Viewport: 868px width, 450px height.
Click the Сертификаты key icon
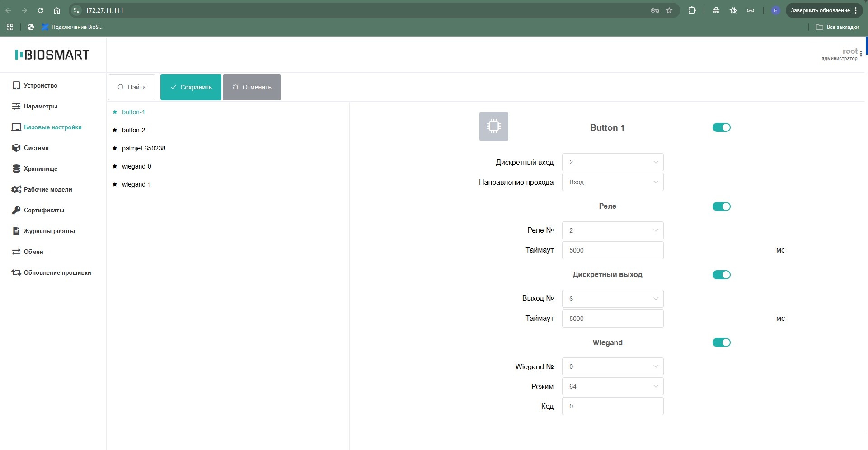[16, 210]
